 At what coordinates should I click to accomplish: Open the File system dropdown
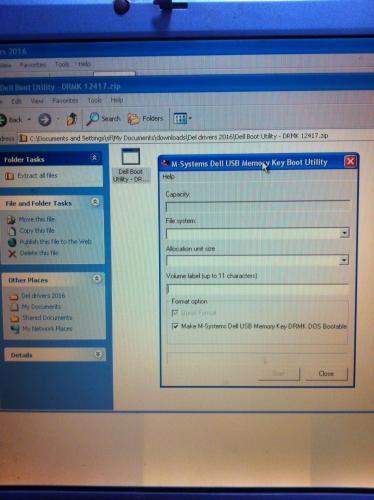(344, 233)
